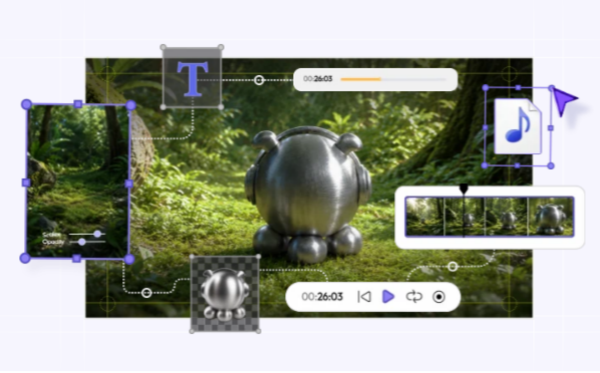Viewport: 600px width, 373px height.
Task: Click right-middle handle of music file selection
Action: (x=551, y=128)
